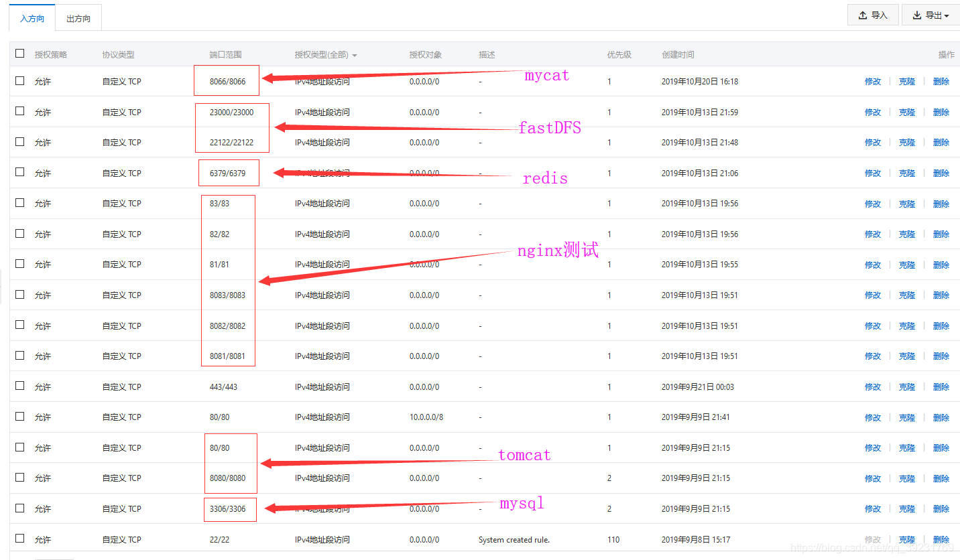Check the box for the 6379/6379 row

(20, 172)
